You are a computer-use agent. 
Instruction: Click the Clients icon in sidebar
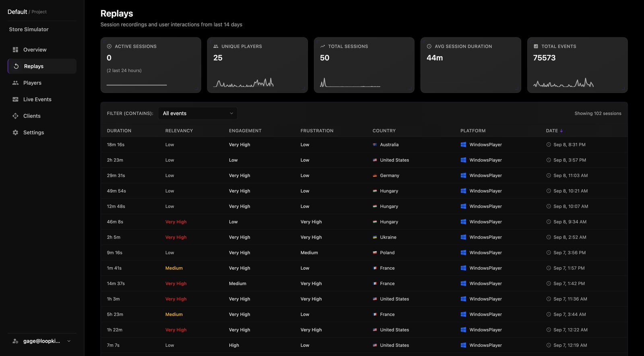tap(15, 116)
